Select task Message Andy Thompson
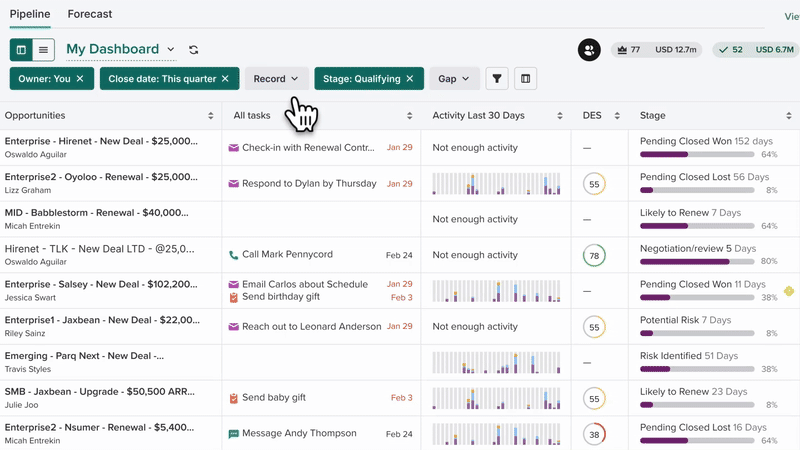The height and width of the screenshot is (450, 800). pyautogui.click(x=299, y=433)
